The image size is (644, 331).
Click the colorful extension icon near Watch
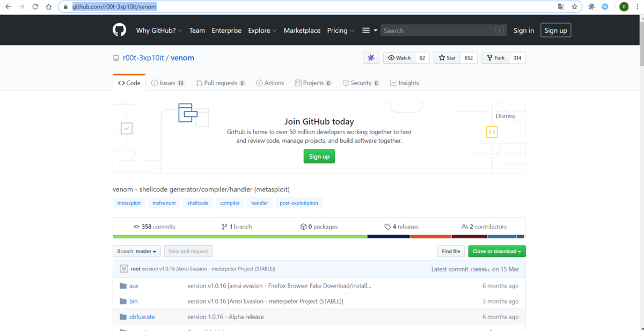click(x=371, y=58)
